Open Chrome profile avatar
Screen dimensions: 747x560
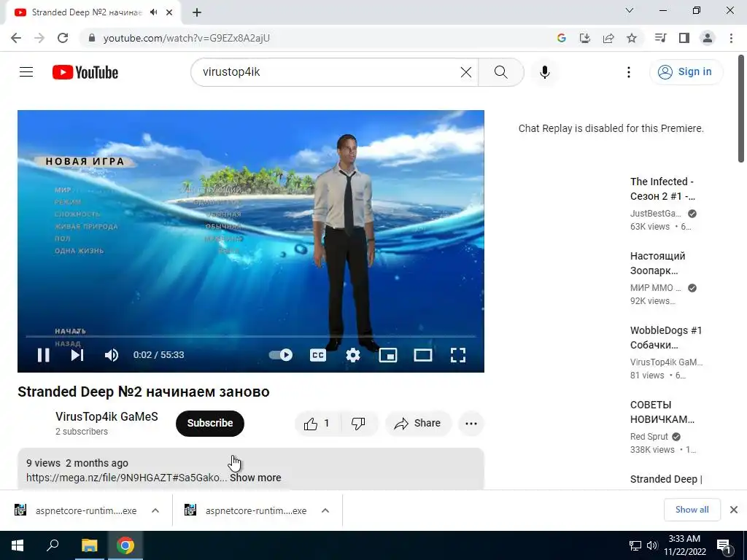pos(708,38)
